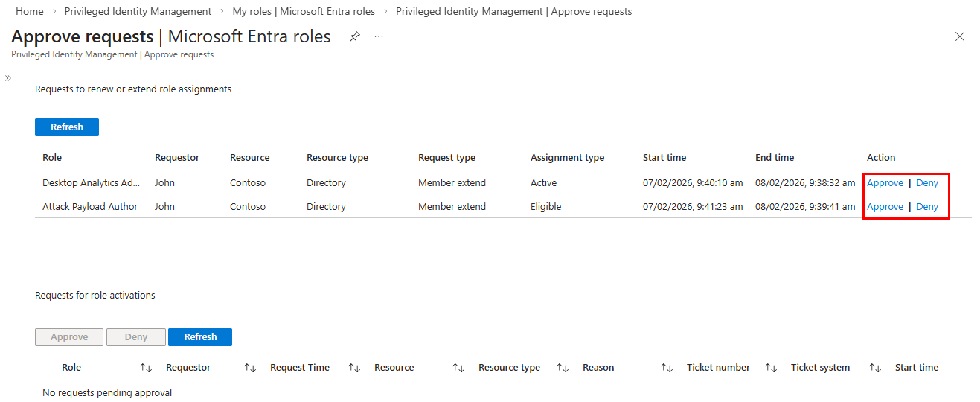
Task: Close the Approve requests blade
Action: click(x=960, y=36)
